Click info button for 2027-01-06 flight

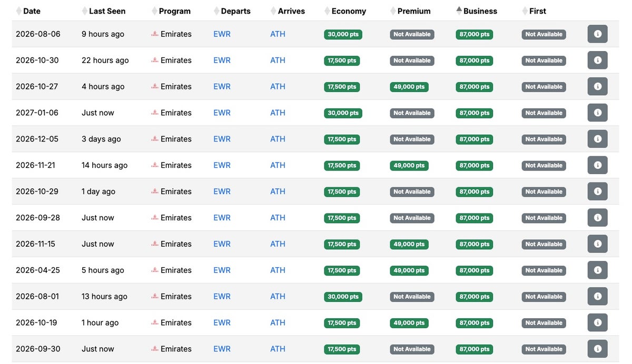click(597, 113)
